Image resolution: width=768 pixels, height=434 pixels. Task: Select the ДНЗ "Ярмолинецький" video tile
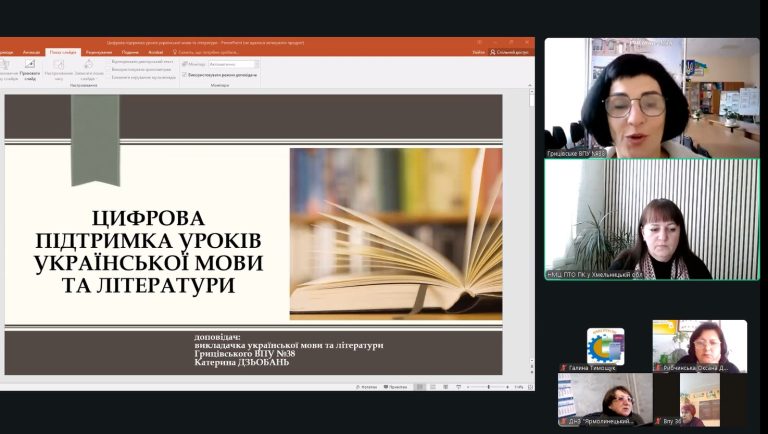tap(605, 399)
